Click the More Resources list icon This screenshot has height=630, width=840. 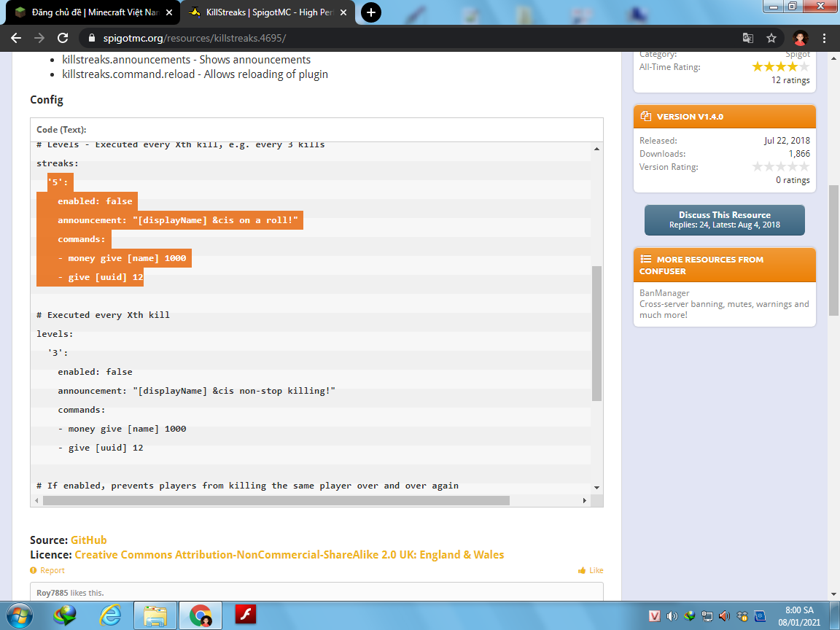click(645, 259)
